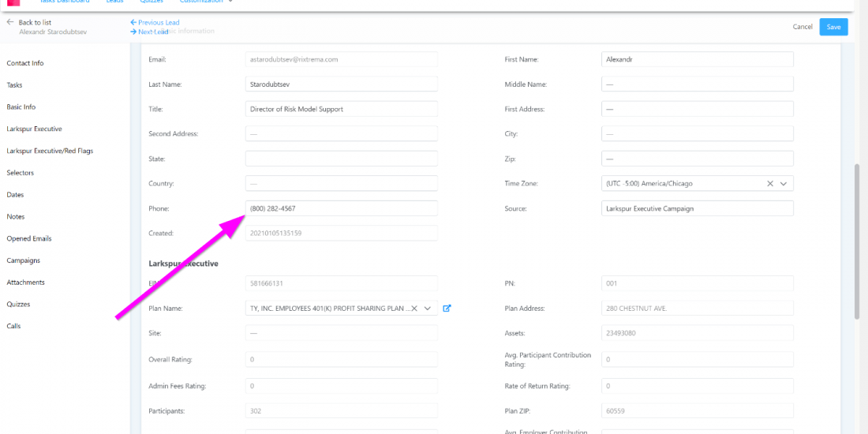
Task: Click the Phone number input field
Action: click(341, 208)
